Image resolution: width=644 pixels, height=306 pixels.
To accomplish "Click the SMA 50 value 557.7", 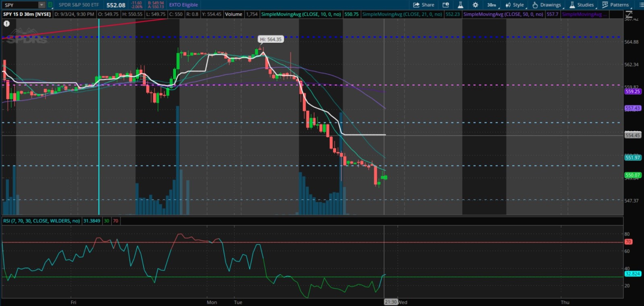I will [x=553, y=14].
